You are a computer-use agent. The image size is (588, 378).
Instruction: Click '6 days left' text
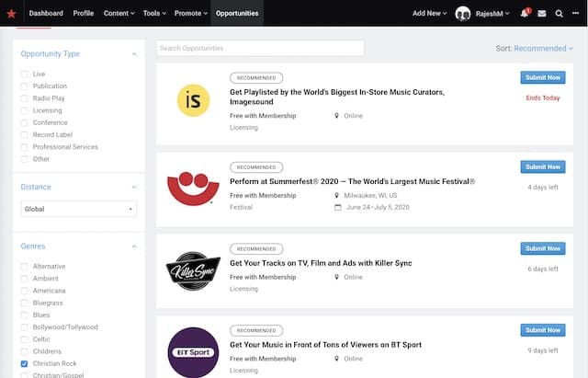543,269
